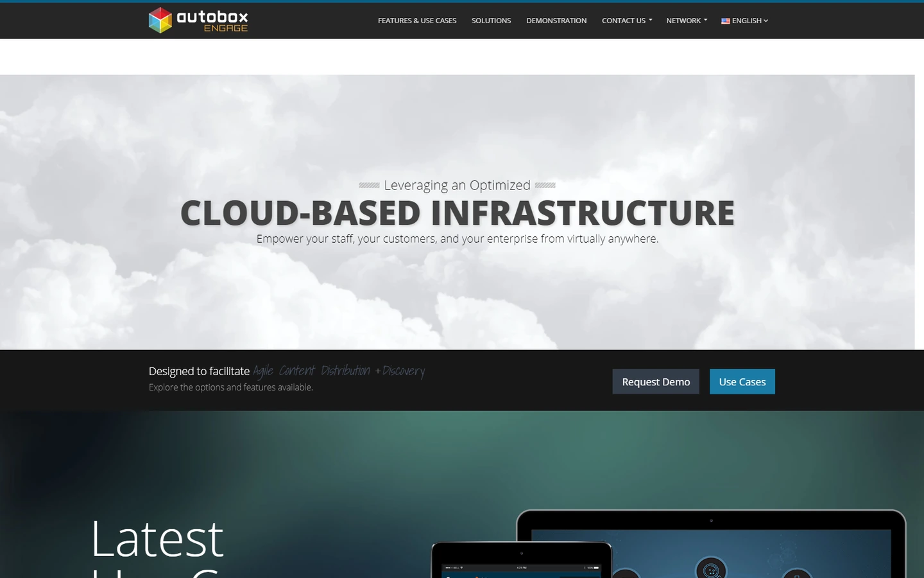Click the circular search icon on the large tablet

(711, 569)
